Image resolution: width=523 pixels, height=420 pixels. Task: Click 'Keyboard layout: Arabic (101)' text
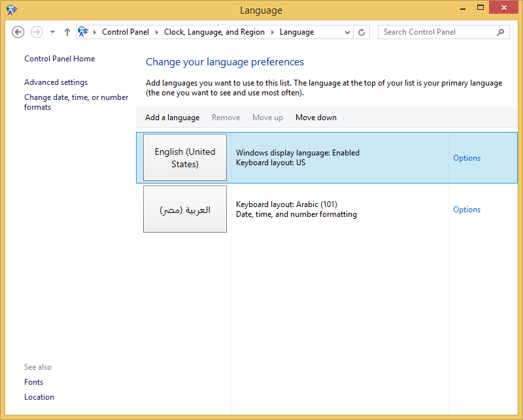click(286, 204)
